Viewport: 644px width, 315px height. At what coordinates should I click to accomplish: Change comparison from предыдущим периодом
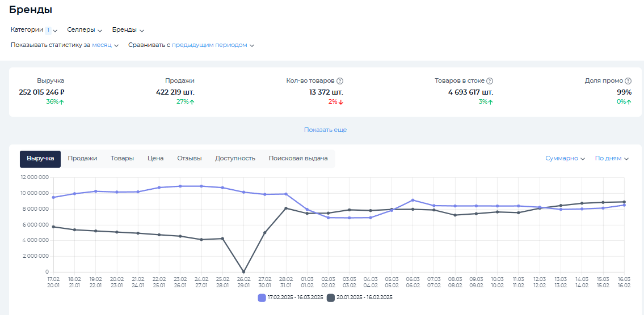click(213, 45)
